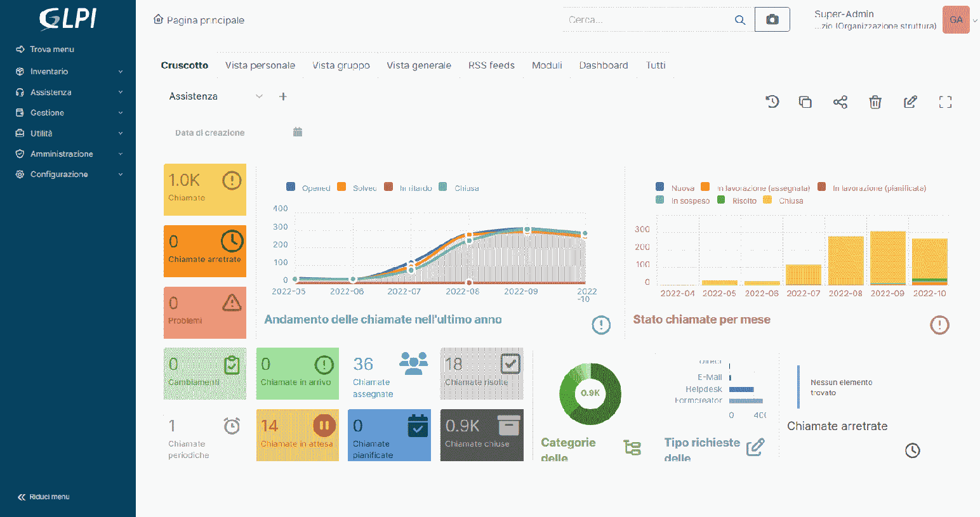Image resolution: width=980 pixels, height=517 pixels.
Task: Open the 0.9K Chiamate chiuse card
Action: coord(482,435)
